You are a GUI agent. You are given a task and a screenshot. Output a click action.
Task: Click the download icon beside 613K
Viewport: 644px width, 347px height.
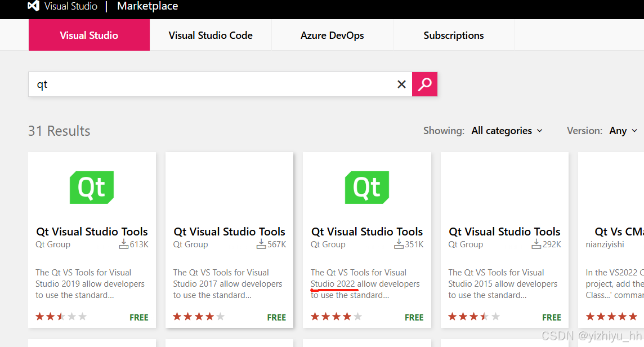(124, 244)
